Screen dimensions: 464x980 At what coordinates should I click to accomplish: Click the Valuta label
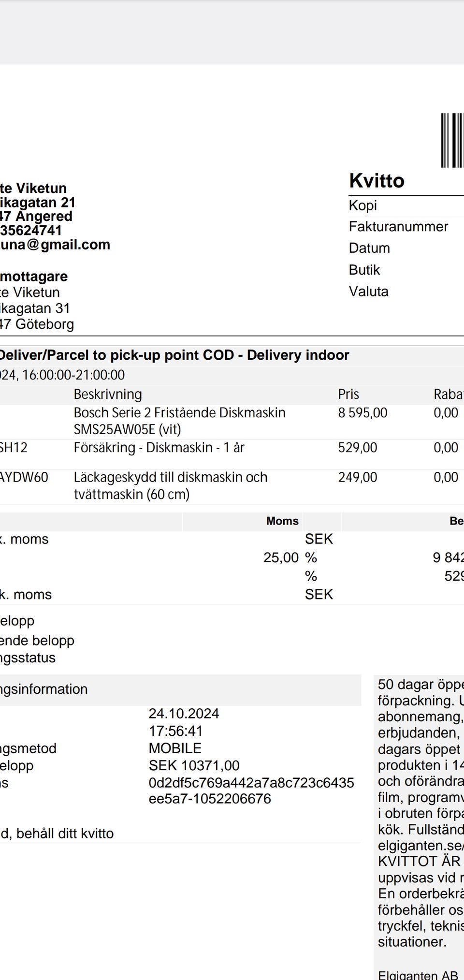[x=368, y=292]
